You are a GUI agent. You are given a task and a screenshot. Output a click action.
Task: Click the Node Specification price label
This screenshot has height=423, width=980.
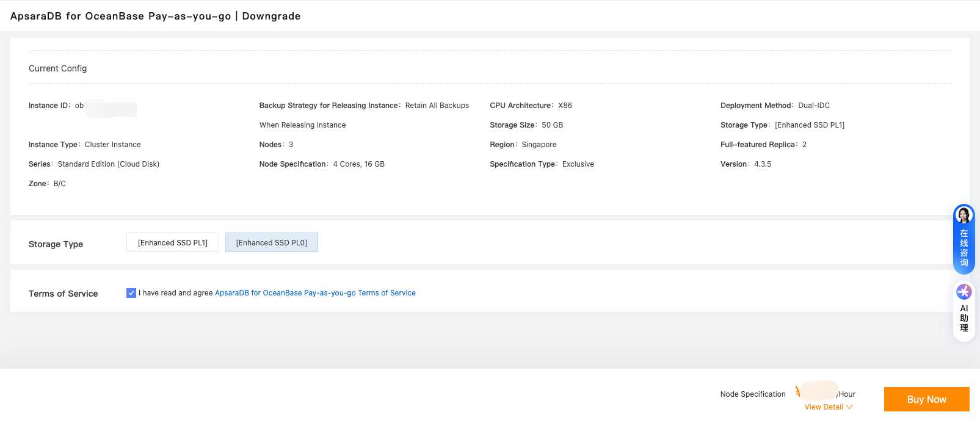tap(753, 394)
